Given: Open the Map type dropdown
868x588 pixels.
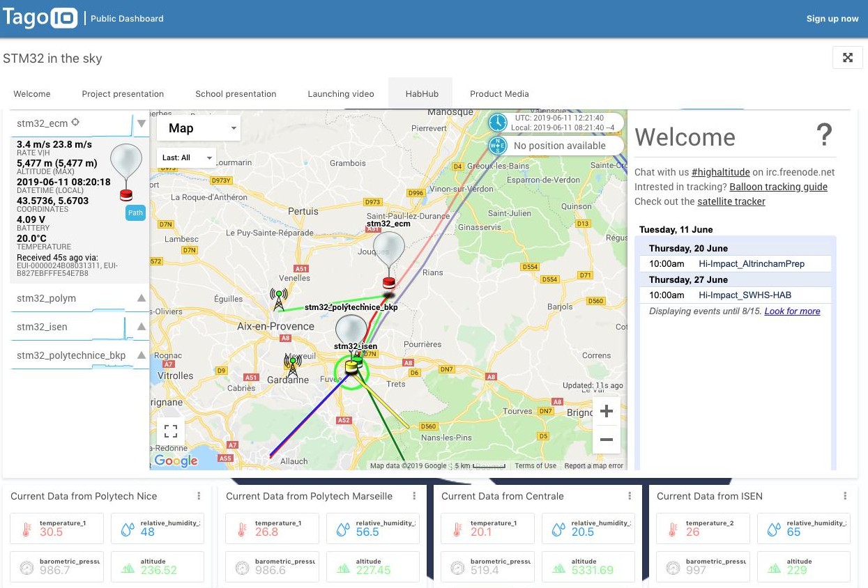Looking at the screenshot, I should tap(199, 128).
